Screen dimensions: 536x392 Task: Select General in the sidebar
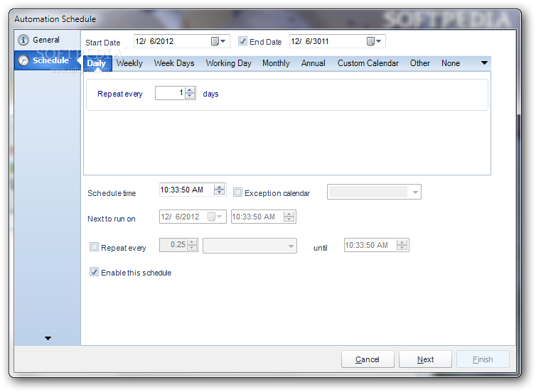pos(47,40)
